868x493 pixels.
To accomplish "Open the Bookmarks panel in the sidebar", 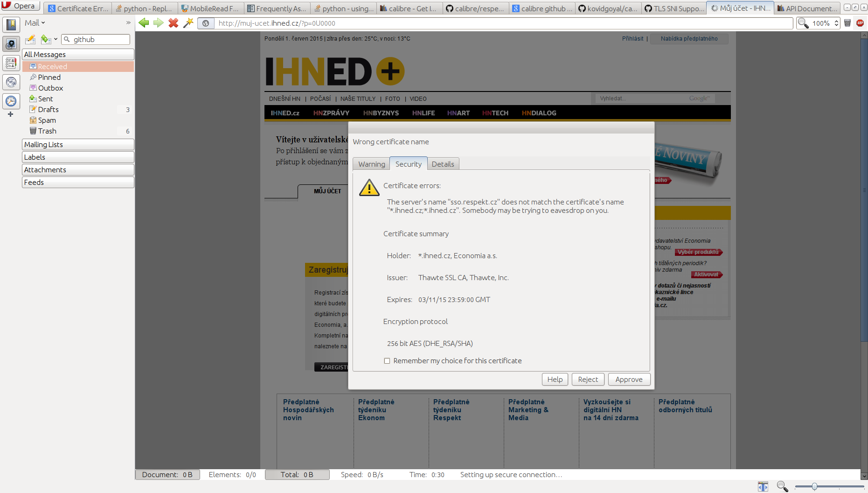I will click(x=11, y=24).
